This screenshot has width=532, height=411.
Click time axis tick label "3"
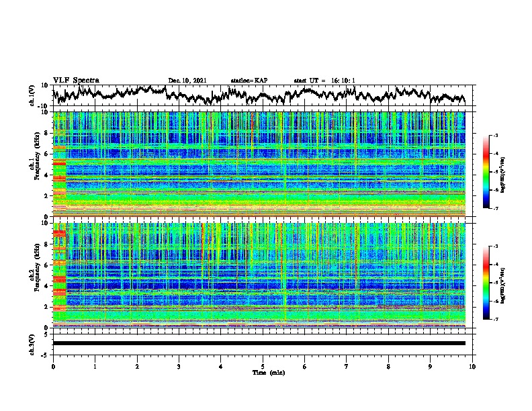pyautogui.click(x=179, y=367)
